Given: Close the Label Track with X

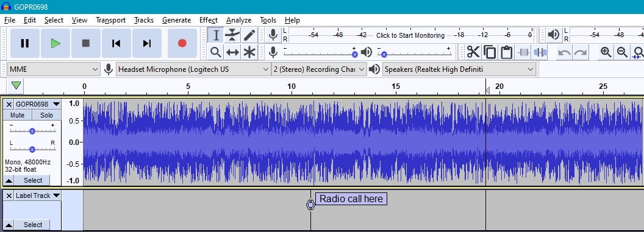Looking at the screenshot, I should click(9, 195).
